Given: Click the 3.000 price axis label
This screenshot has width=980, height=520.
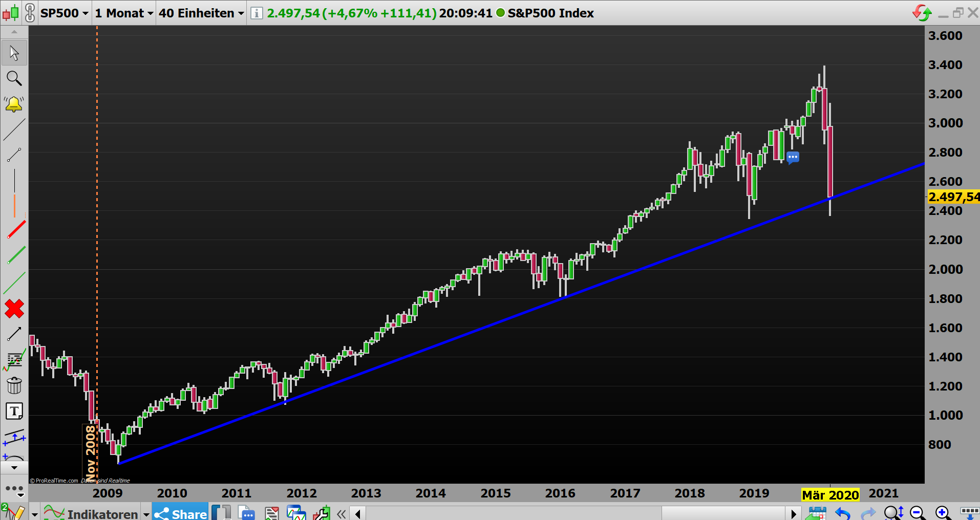Looking at the screenshot, I should [x=946, y=123].
